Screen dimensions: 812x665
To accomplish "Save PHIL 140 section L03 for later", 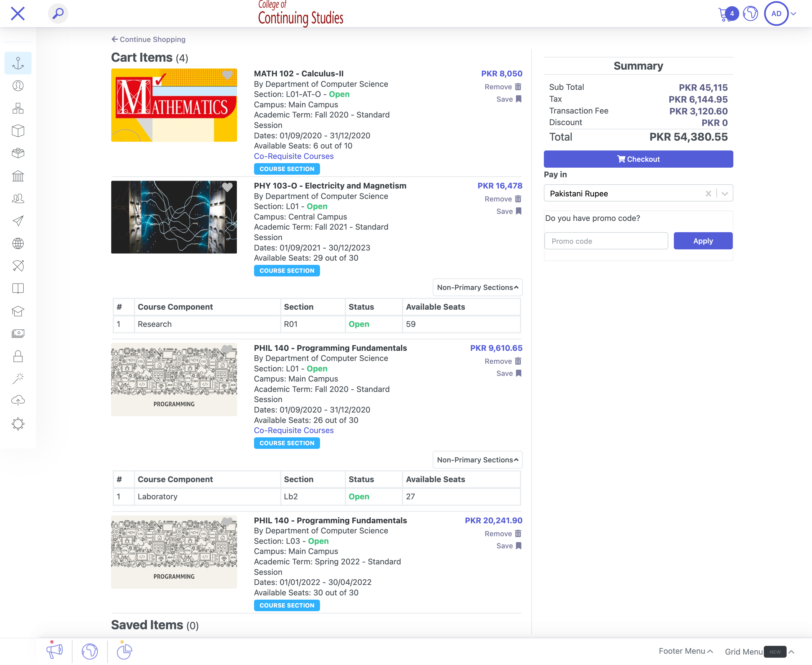I will (509, 546).
